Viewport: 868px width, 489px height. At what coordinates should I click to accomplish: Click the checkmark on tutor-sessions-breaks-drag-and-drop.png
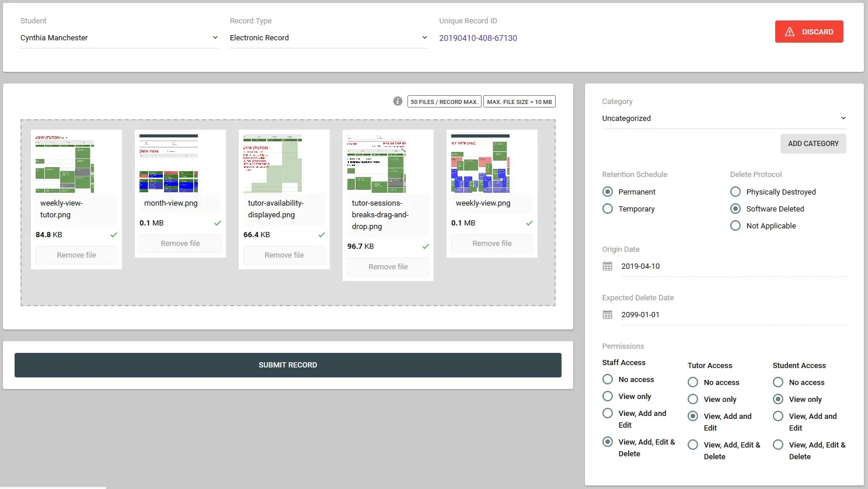click(426, 247)
